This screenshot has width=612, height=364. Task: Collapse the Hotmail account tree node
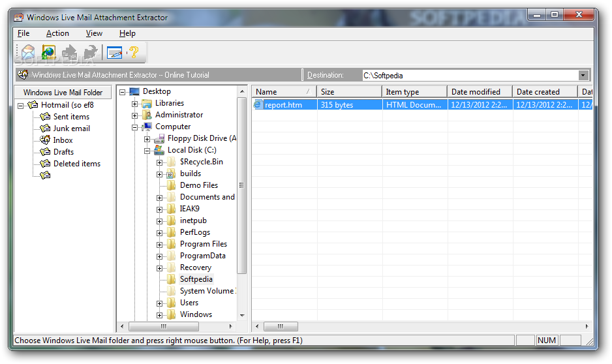click(x=21, y=105)
